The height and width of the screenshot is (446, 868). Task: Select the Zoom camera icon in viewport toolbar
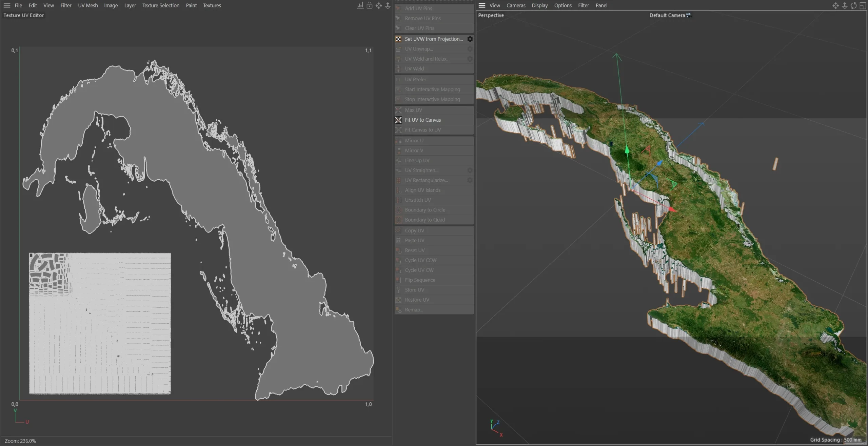[844, 5]
